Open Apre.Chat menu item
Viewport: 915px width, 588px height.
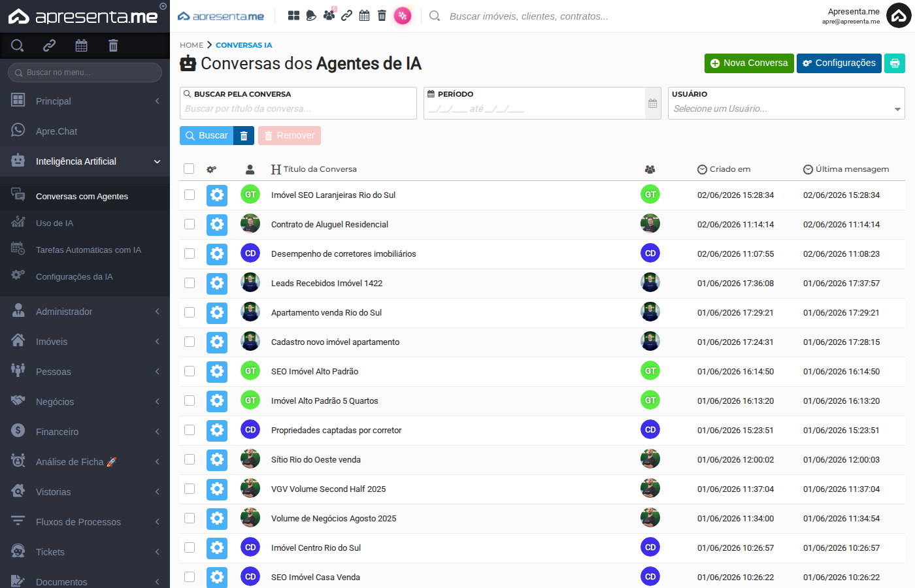tap(85, 131)
